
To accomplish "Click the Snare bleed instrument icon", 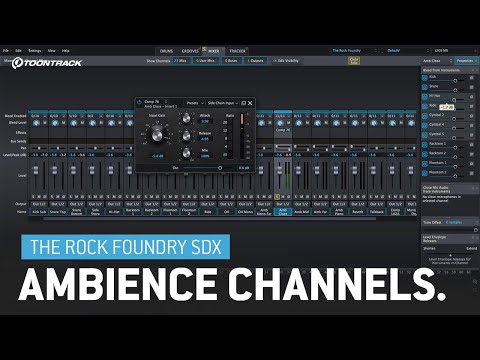I will pos(424,87).
